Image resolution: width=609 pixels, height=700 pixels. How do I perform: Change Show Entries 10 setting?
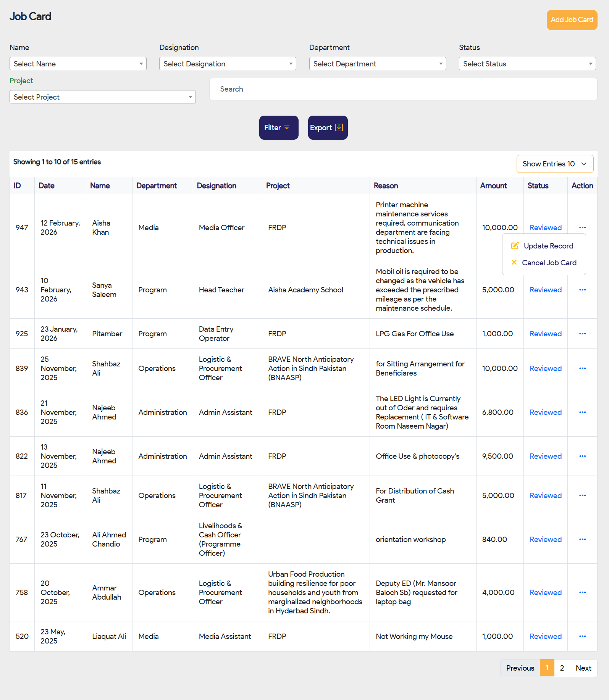click(x=554, y=164)
